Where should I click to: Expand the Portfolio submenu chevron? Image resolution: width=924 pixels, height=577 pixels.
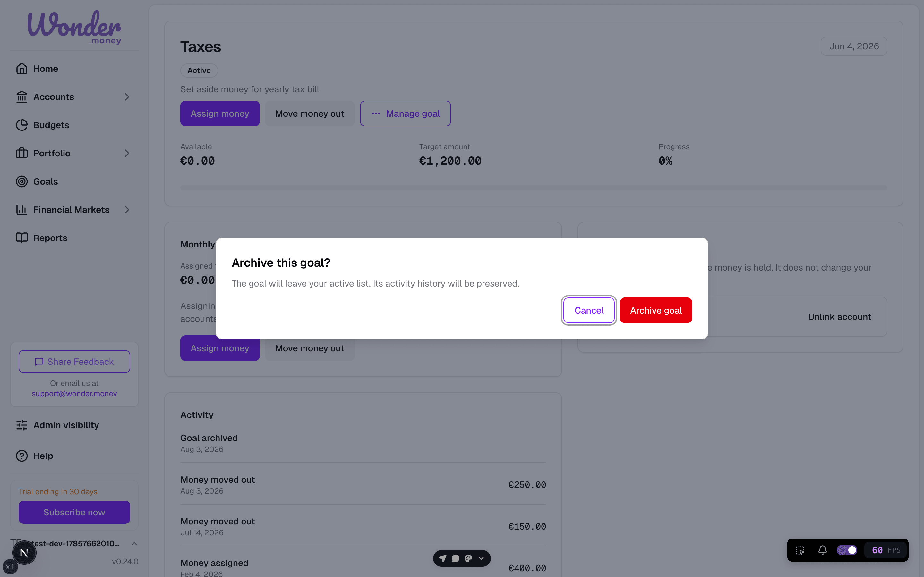[x=127, y=154]
